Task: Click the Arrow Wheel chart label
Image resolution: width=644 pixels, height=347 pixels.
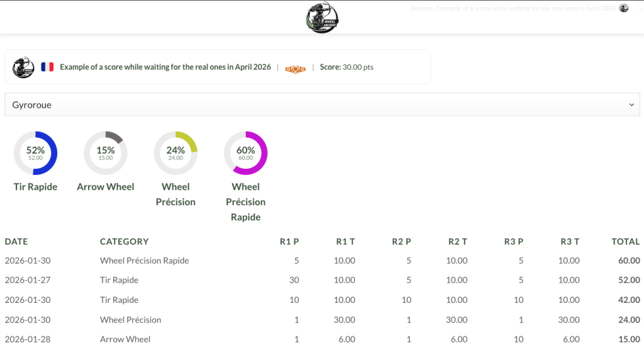Action: click(106, 186)
